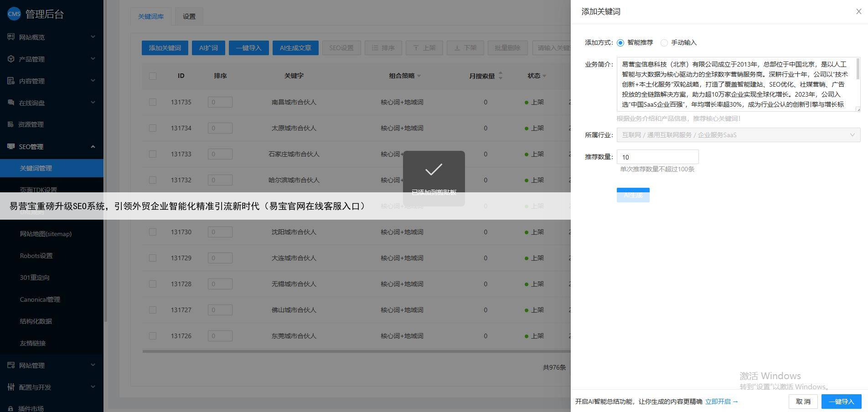Expand the 网站管理 sidebar menu

click(93, 365)
